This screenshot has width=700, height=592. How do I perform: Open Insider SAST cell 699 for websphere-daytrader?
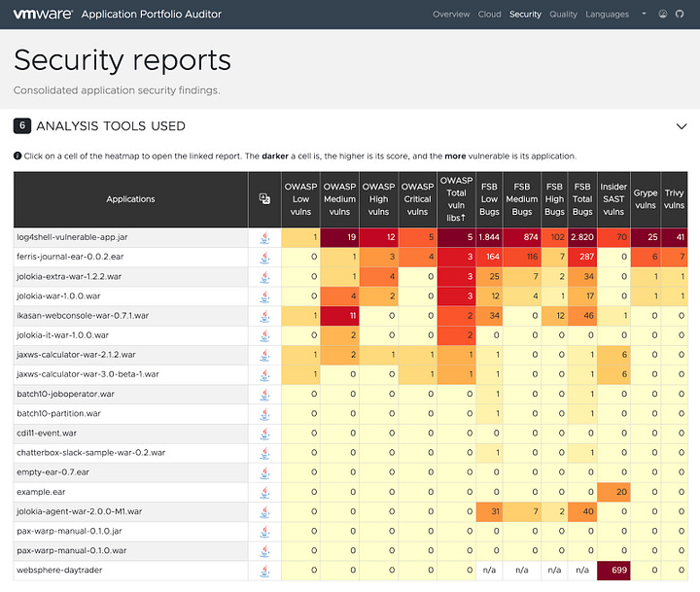(613, 571)
